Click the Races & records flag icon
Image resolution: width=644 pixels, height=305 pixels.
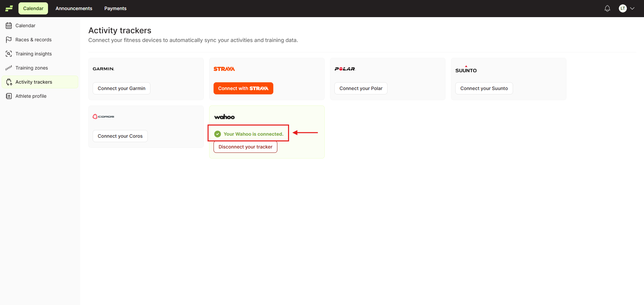click(9, 40)
